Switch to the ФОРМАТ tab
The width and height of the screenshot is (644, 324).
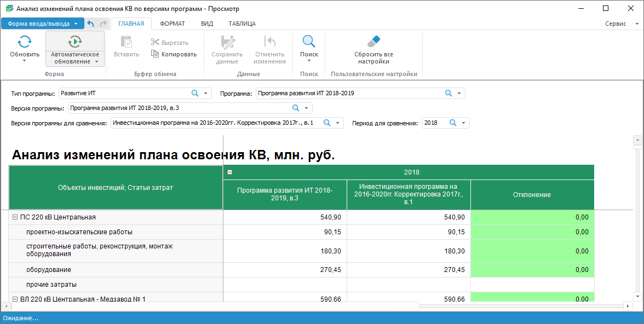pyautogui.click(x=172, y=24)
